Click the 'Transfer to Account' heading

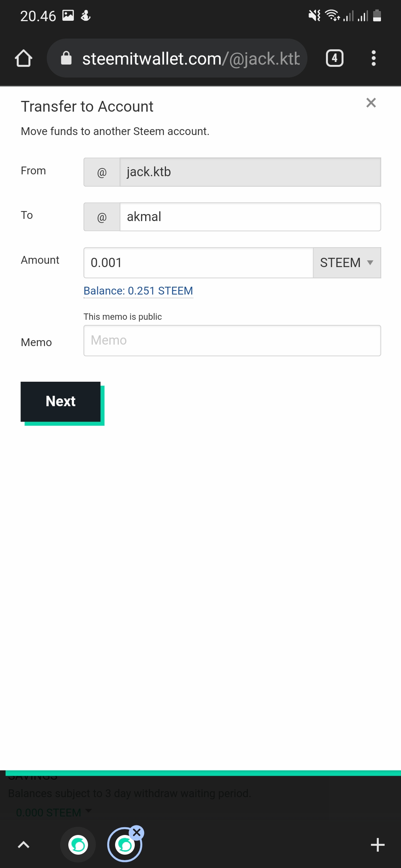[87, 106]
